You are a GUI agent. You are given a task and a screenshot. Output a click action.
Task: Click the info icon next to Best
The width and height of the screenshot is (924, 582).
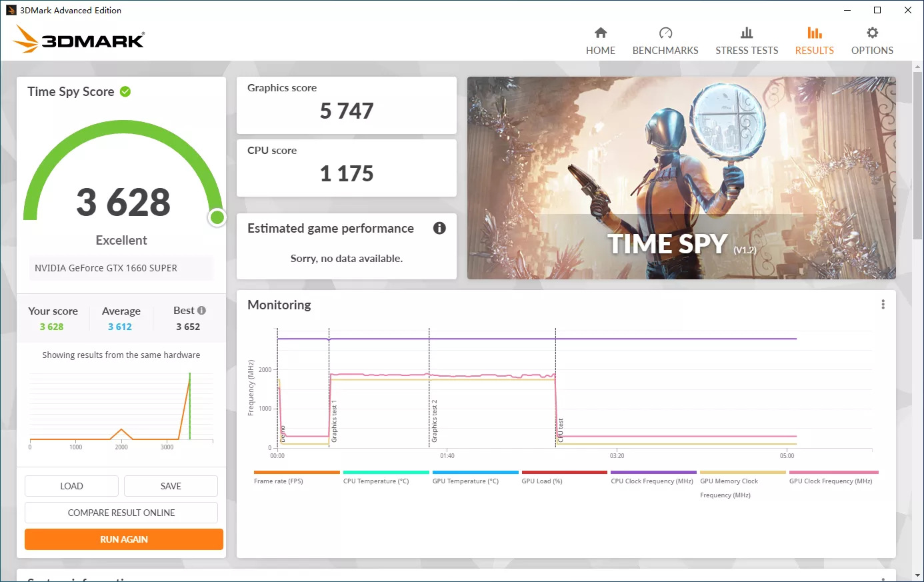pyautogui.click(x=202, y=311)
